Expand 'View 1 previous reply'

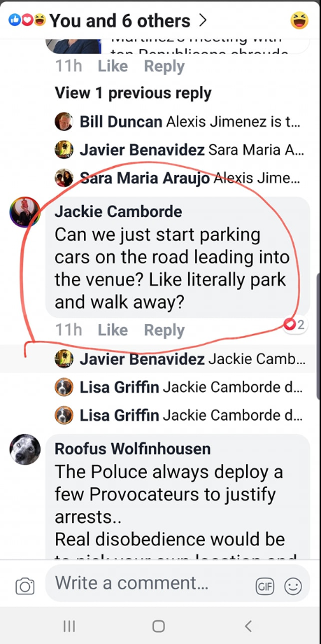point(133,94)
